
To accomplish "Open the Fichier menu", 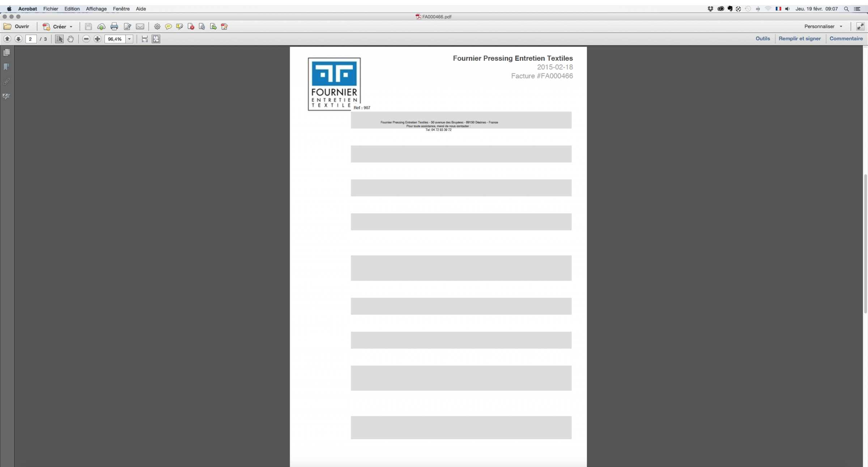I will (51, 9).
